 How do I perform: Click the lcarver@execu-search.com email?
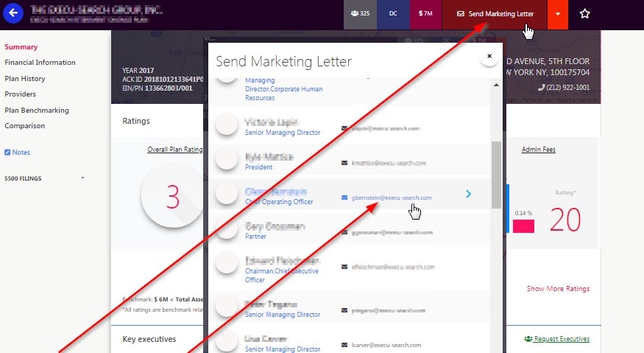(x=386, y=345)
